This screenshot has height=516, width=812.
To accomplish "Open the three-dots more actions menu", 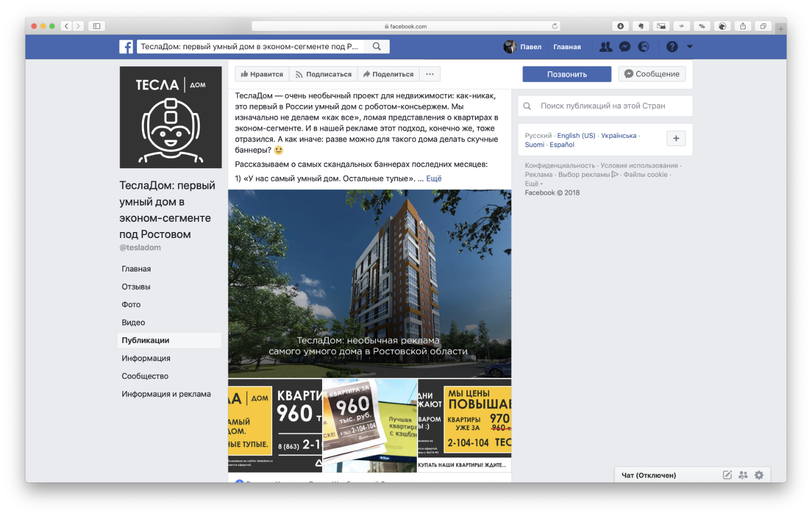I will click(430, 74).
